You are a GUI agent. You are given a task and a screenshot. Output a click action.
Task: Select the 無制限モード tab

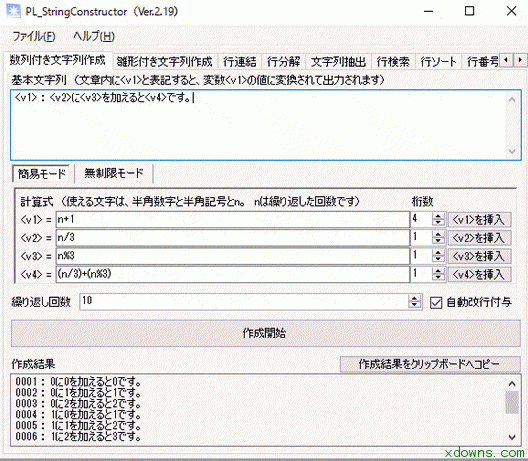[113, 173]
